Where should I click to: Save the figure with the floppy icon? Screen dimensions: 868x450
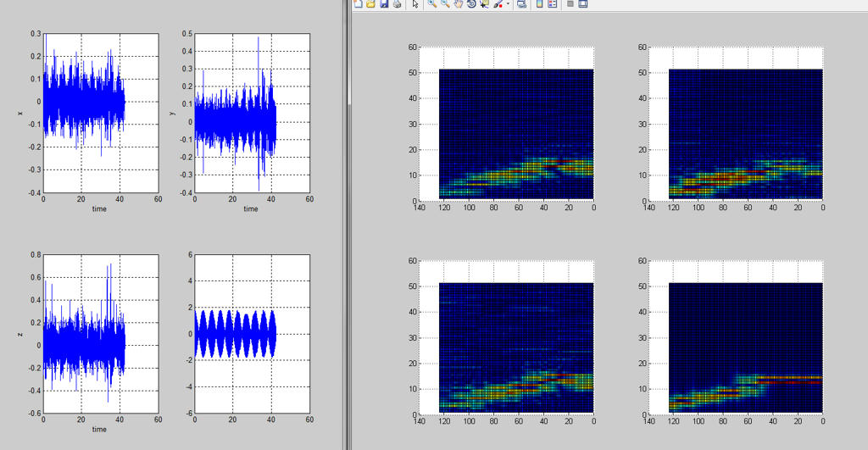384,4
